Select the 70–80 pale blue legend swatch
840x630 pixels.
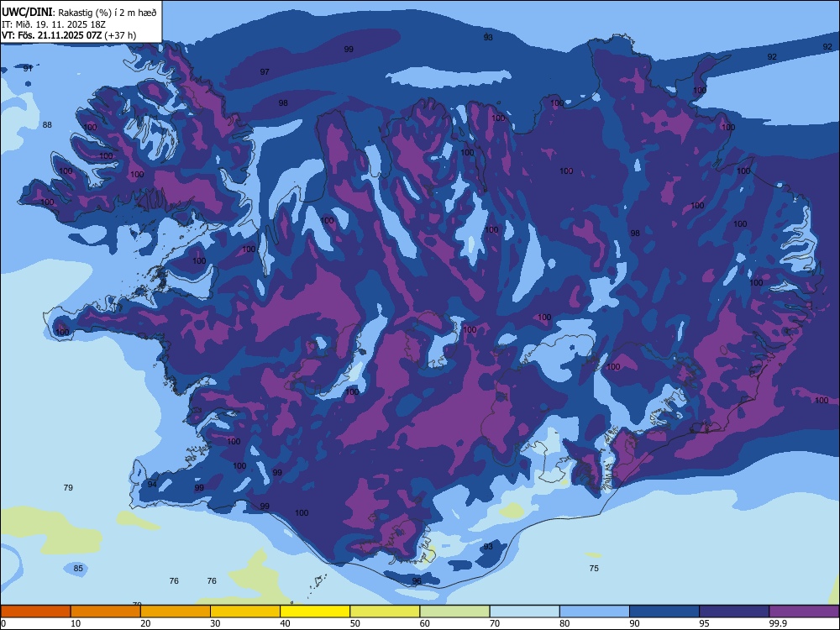[x=524, y=612]
